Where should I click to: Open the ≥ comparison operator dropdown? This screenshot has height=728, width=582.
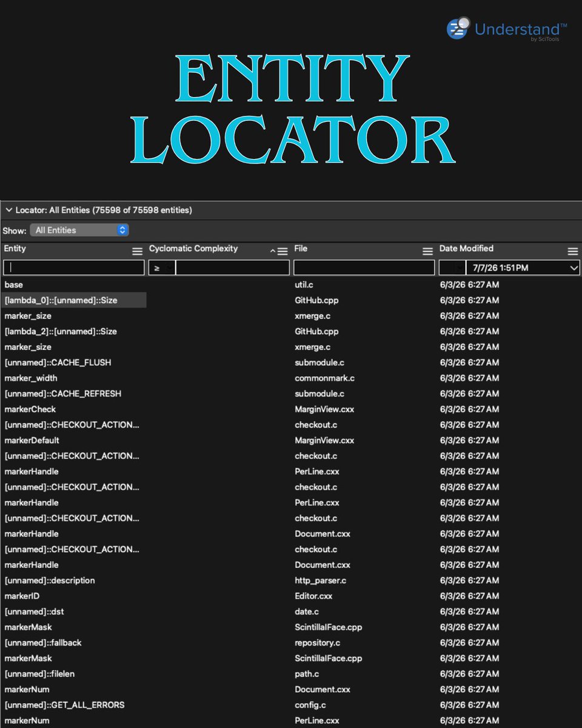pyautogui.click(x=162, y=268)
